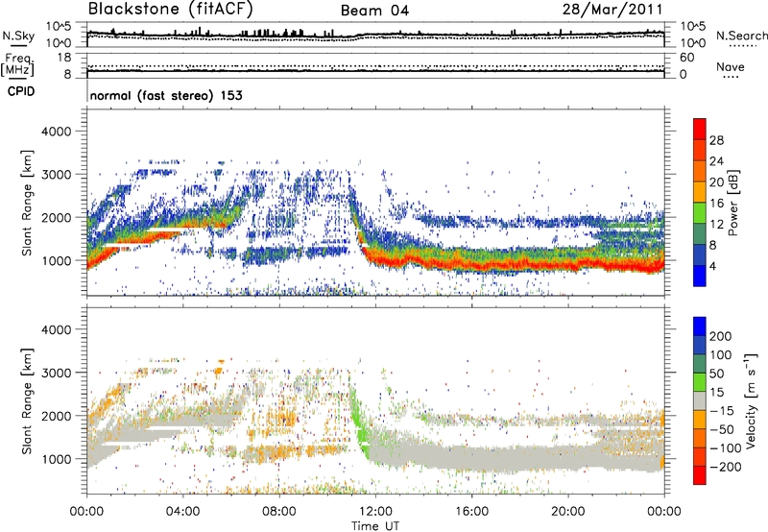Click the Nave legend label

(731, 66)
